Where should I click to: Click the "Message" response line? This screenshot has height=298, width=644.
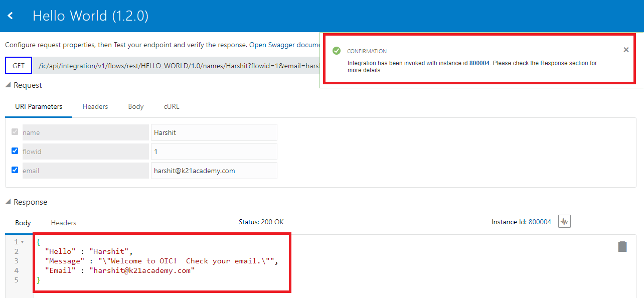coord(161,261)
